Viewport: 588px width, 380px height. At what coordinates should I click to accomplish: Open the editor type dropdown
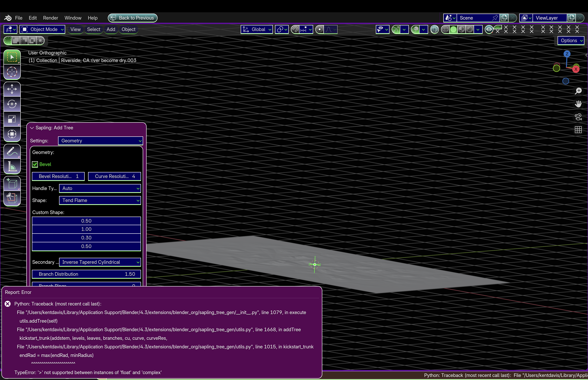(x=10, y=29)
